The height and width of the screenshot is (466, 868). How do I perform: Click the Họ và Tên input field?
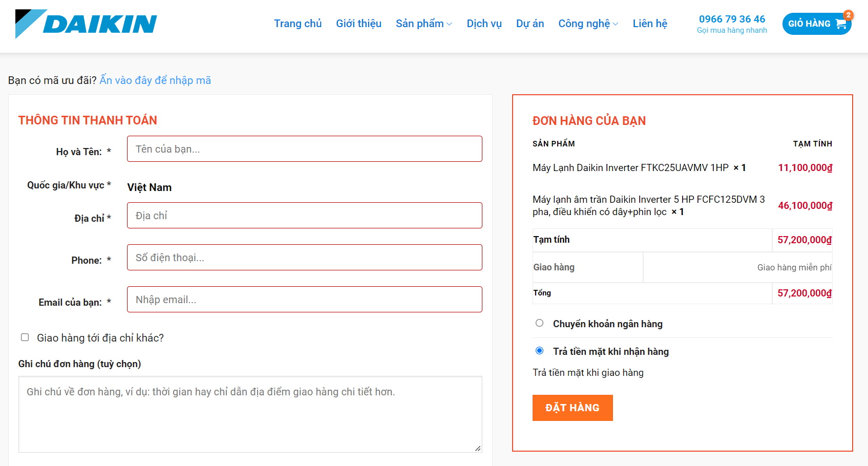click(305, 149)
